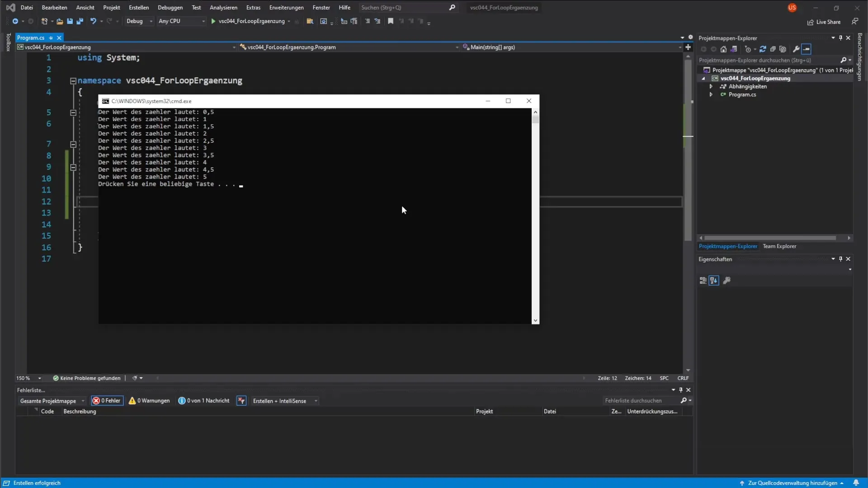868x488 pixels.
Task: Open the Erweiterungen menu
Action: [x=286, y=8]
